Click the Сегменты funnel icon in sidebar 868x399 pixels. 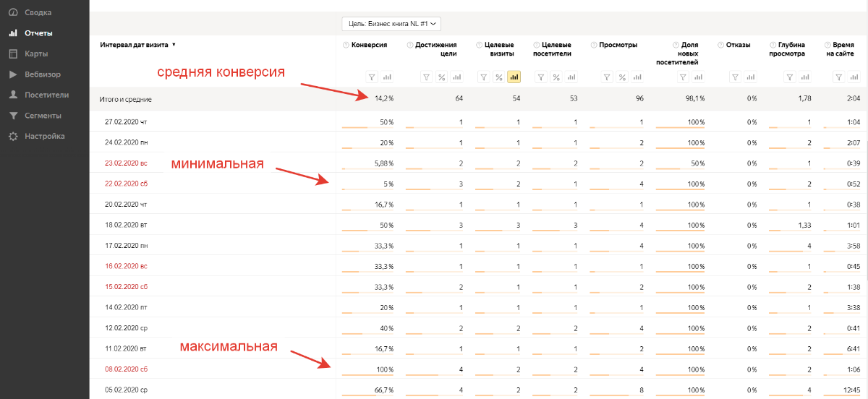tap(13, 116)
